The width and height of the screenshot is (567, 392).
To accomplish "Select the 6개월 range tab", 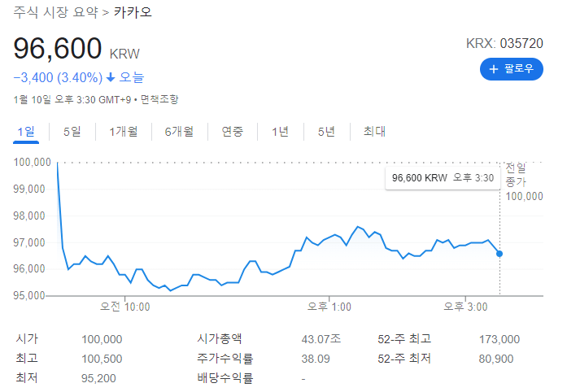I will point(179,132).
